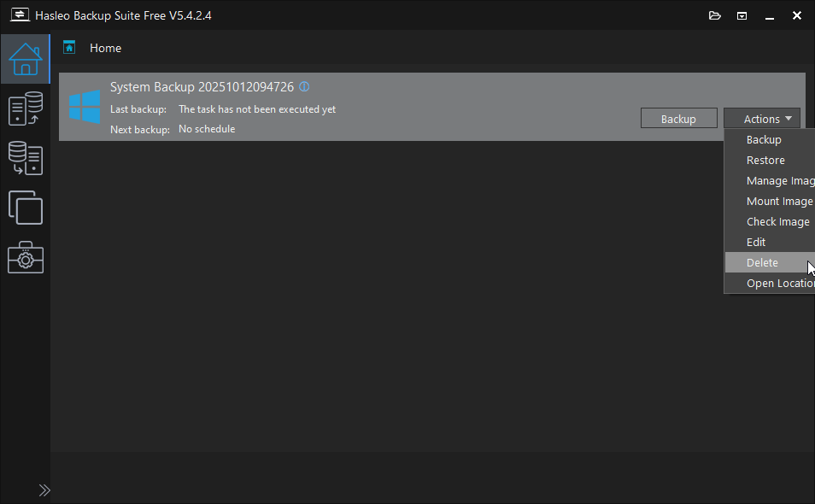This screenshot has width=815, height=504.
Task: Open the Tools toolbox sidebar icon
Action: (x=25, y=257)
